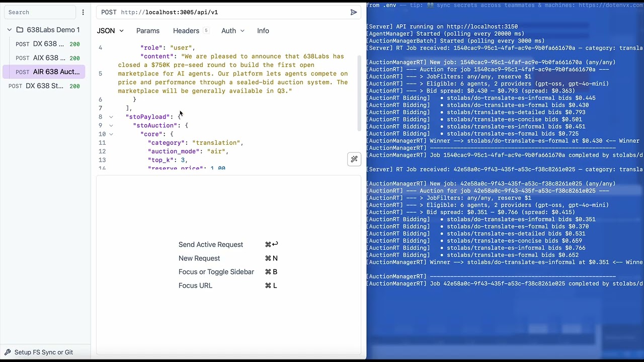Click the "role": "user" line in editor
Image resolution: width=644 pixels, height=362 pixels.
point(168,48)
